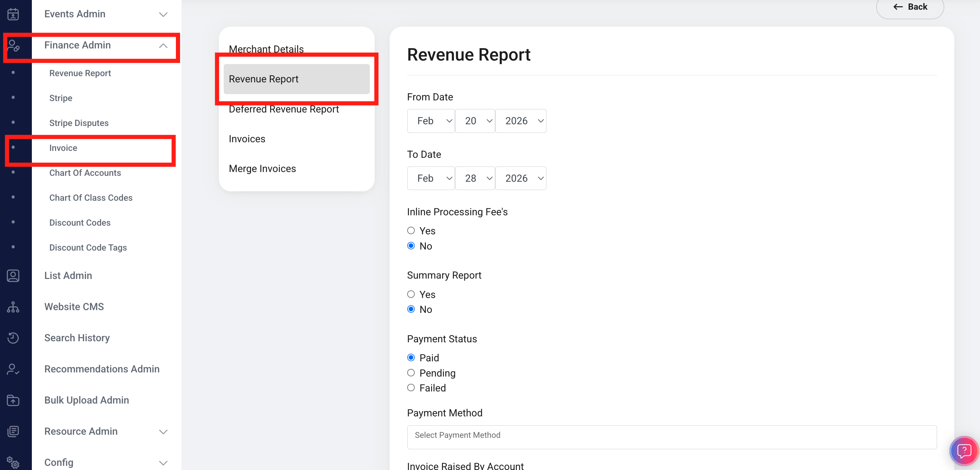The height and width of the screenshot is (470, 980).
Task: Open the help chat bubble icon
Action: click(x=964, y=451)
